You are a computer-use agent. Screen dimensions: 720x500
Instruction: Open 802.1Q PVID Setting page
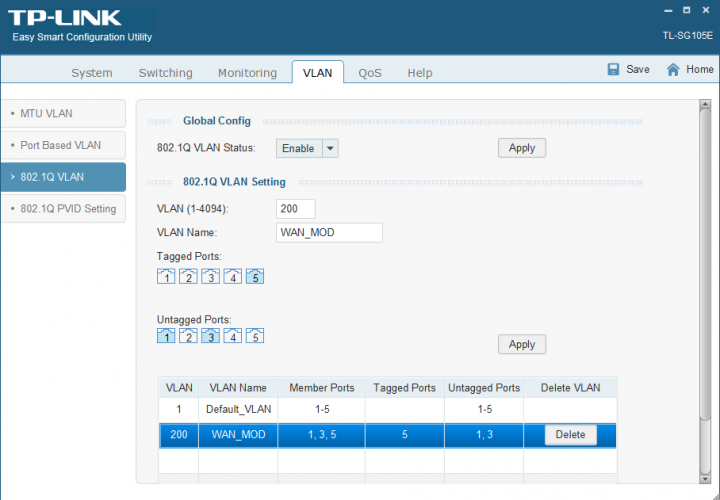point(63,208)
